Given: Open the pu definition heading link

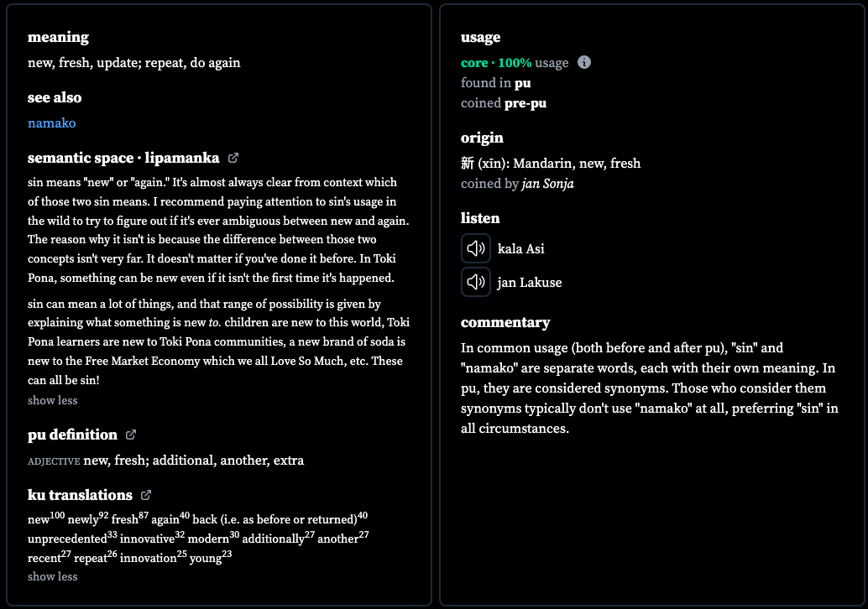Looking at the screenshot, I should coord(72,435).
